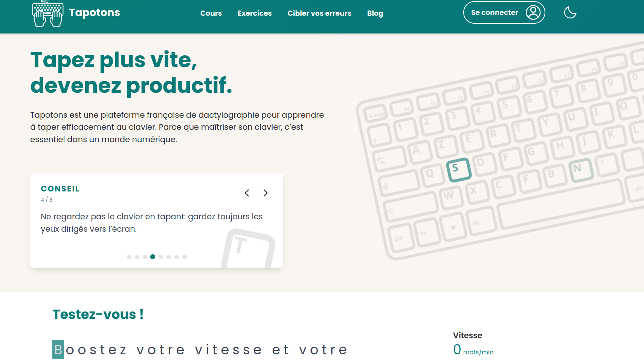This screenshot has width=644, height=360.
Task: Show next tip with the right chevron
Action: click(x=266, y=193)
